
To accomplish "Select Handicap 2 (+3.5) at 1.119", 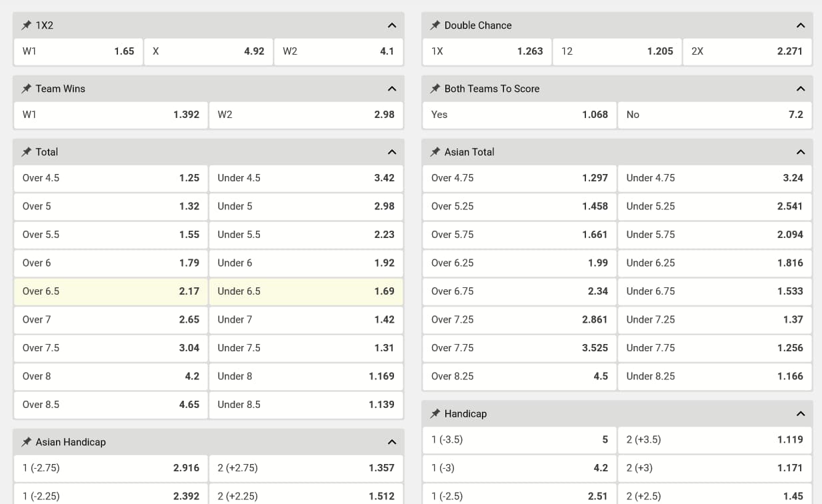I will point(715,440).
